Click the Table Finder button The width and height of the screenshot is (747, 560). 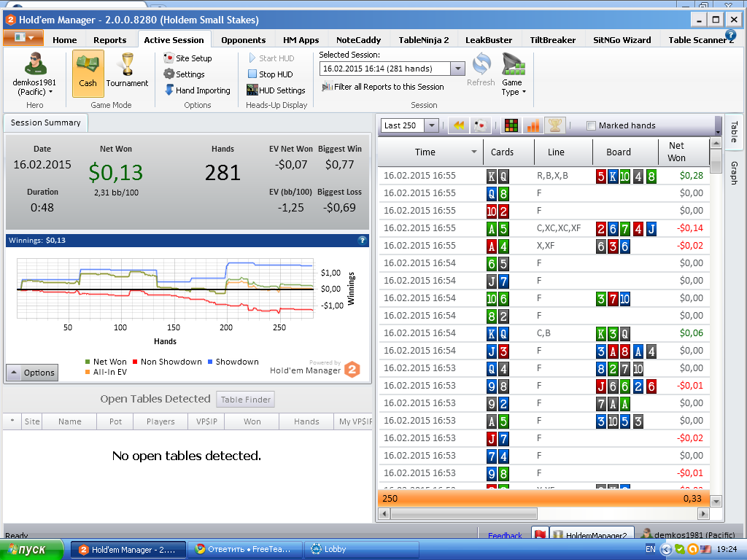pyautogui.click(x=245, y=400)
